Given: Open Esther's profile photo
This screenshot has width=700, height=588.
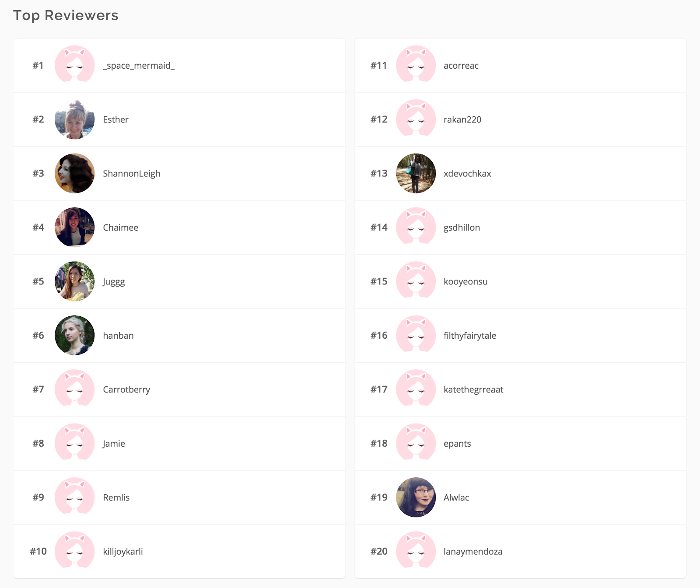Looking at the screenshot, I should click(x=74, y=119).
